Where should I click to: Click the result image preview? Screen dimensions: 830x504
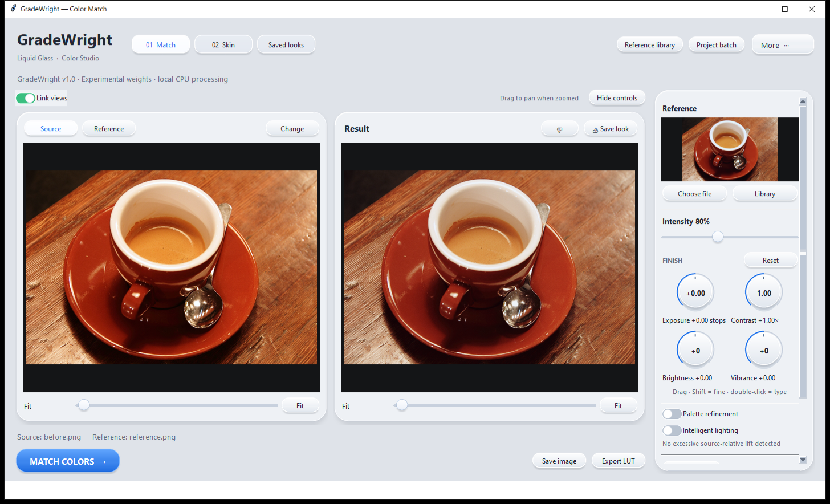(x=490, y=267)
